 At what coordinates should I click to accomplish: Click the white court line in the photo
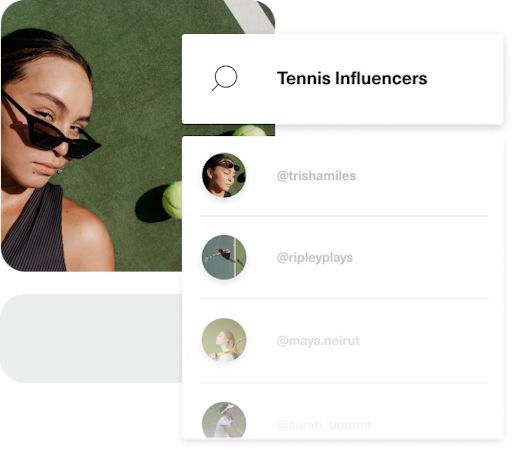point(252,16)
